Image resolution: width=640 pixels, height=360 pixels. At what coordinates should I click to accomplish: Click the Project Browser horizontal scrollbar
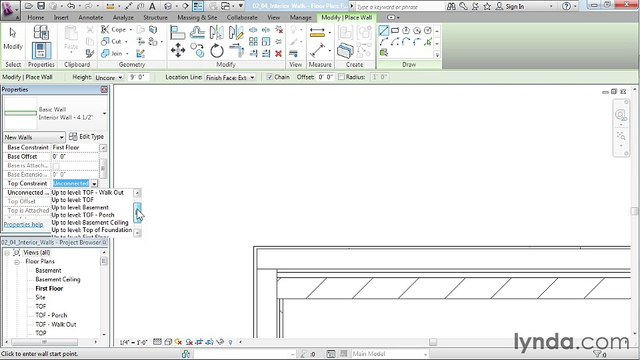pos(44,342)
